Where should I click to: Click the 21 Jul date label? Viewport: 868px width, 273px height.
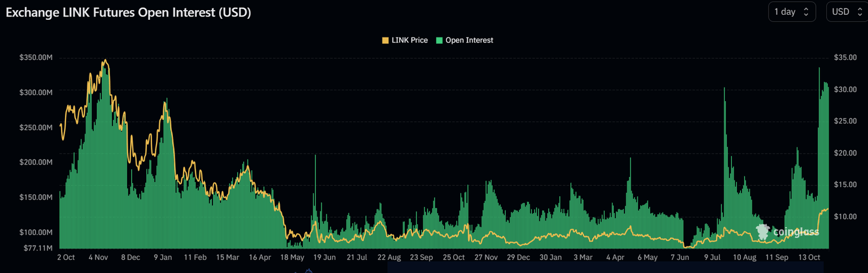(357, 257)
